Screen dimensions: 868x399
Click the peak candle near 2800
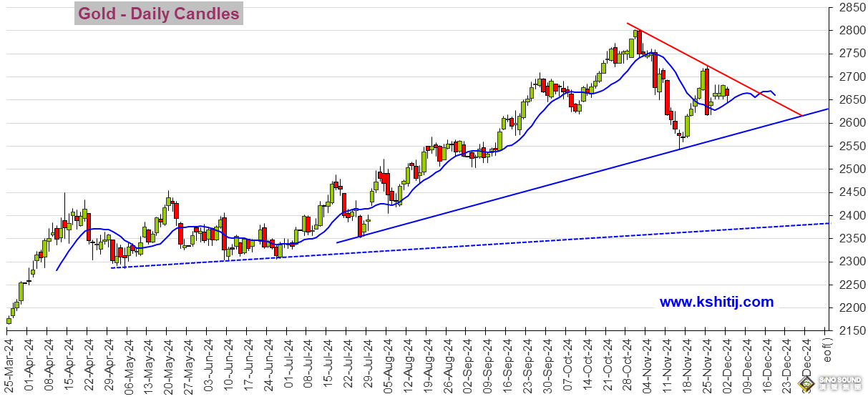[x=637, y=41]
